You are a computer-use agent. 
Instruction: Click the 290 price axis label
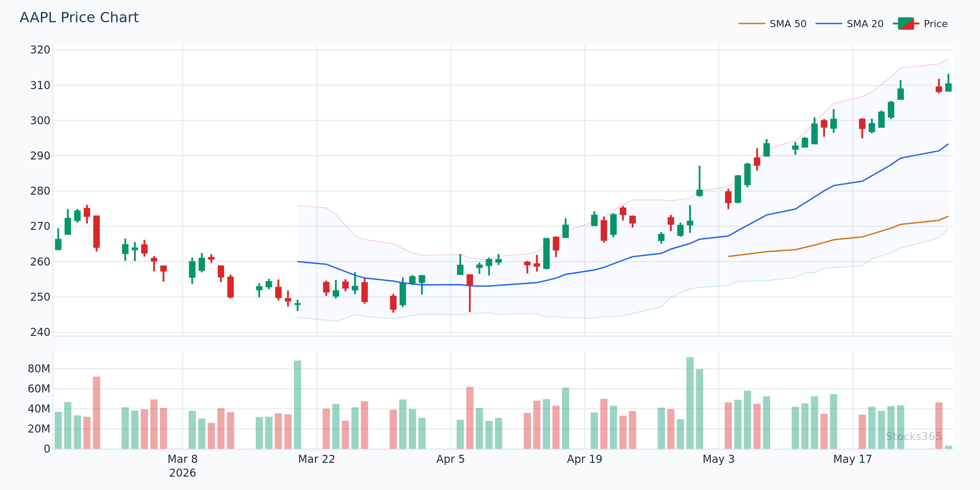coord(40,156)
